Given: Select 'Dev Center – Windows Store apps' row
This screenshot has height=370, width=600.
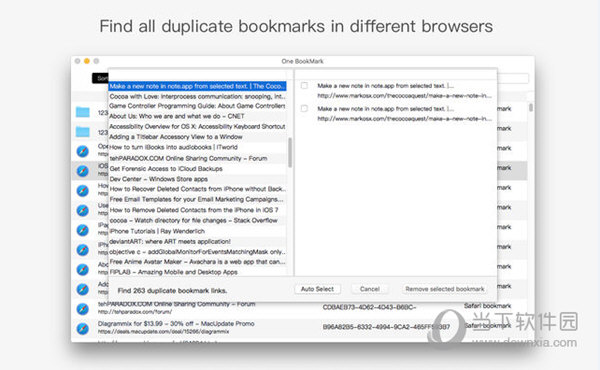Looking at the screenshot, I should click(197, 179).
